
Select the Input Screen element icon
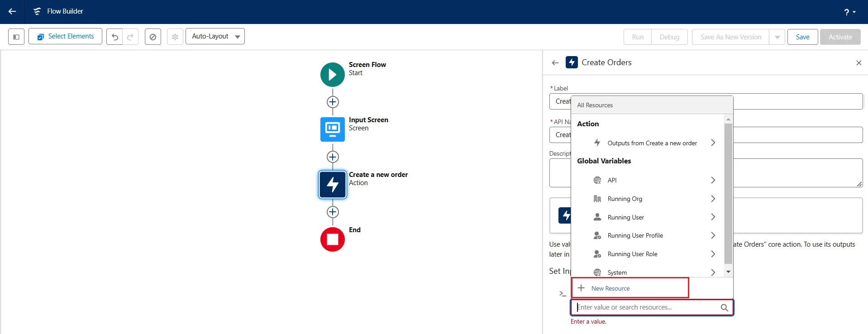pos(332,129)
